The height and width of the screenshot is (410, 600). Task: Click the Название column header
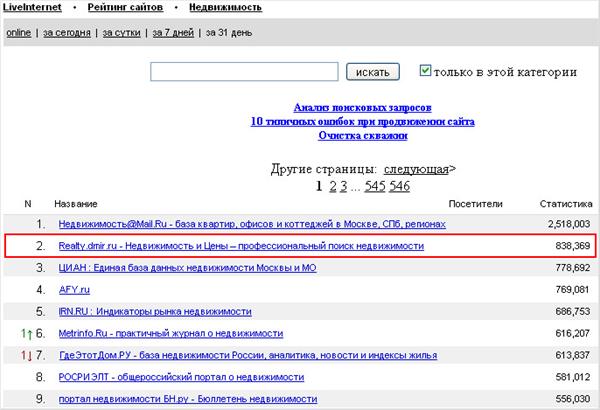coord(76,204)
